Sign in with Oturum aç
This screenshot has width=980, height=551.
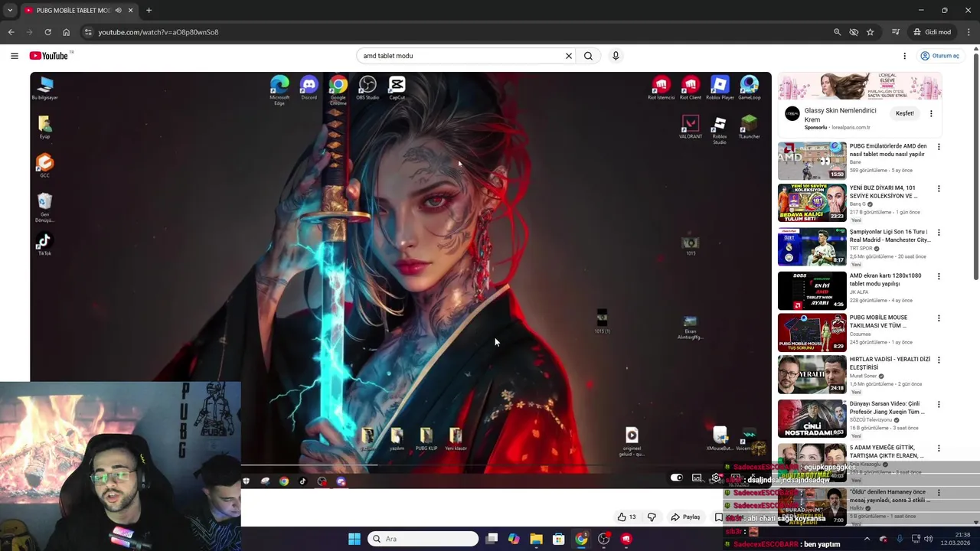tap(940, 56)
